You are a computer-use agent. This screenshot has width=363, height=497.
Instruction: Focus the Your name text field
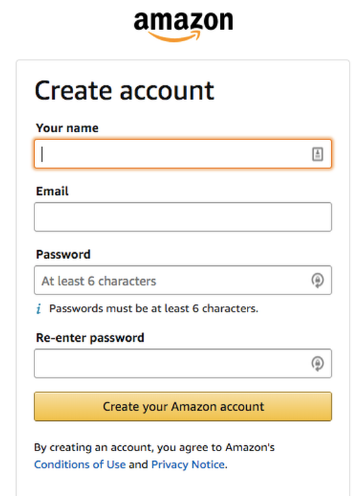(183, 154)
